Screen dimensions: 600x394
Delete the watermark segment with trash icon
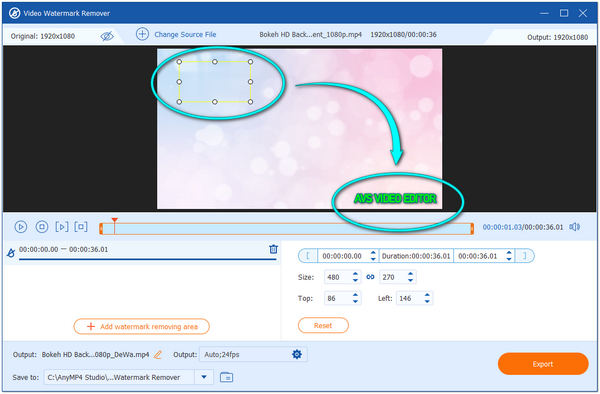point(273,249)
